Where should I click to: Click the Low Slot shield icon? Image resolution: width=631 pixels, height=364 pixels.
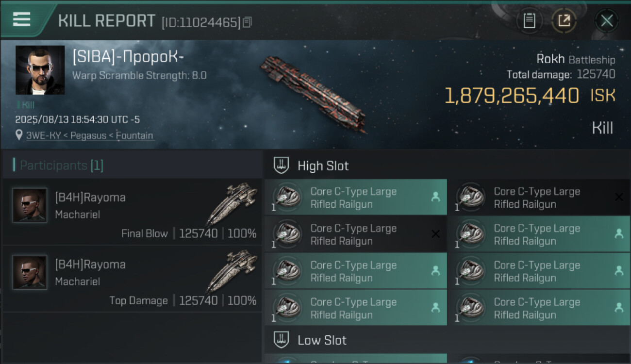tap(282, 340)
